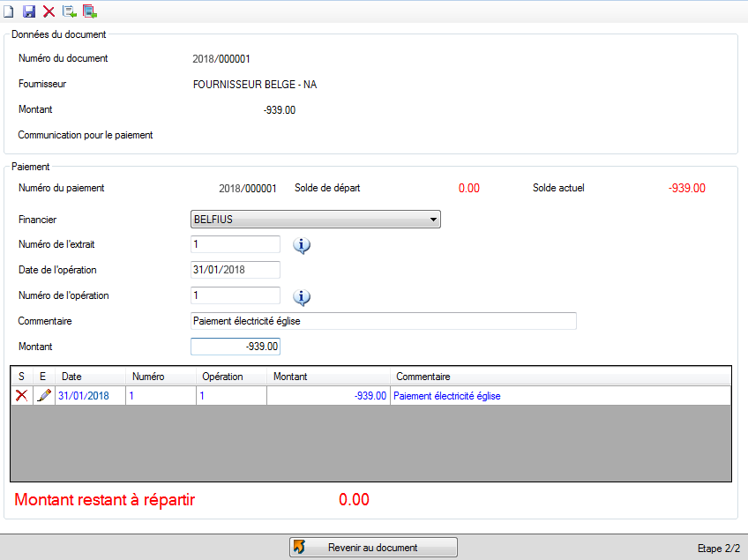The image size is (748, 560).
Task: Click the Etape 2/2 step indicator
Action: (719, 548)
